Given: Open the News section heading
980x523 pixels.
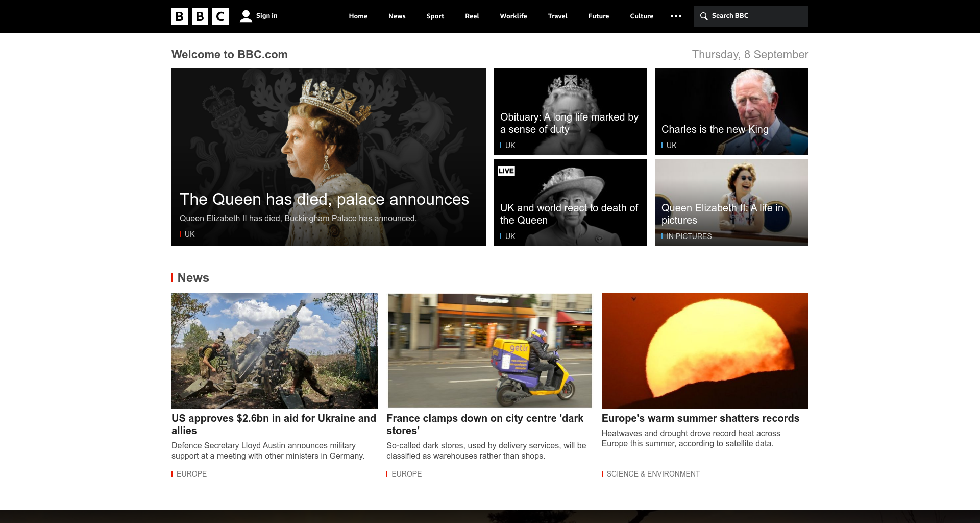Looking at the screenshot, I should click(193, 278).
